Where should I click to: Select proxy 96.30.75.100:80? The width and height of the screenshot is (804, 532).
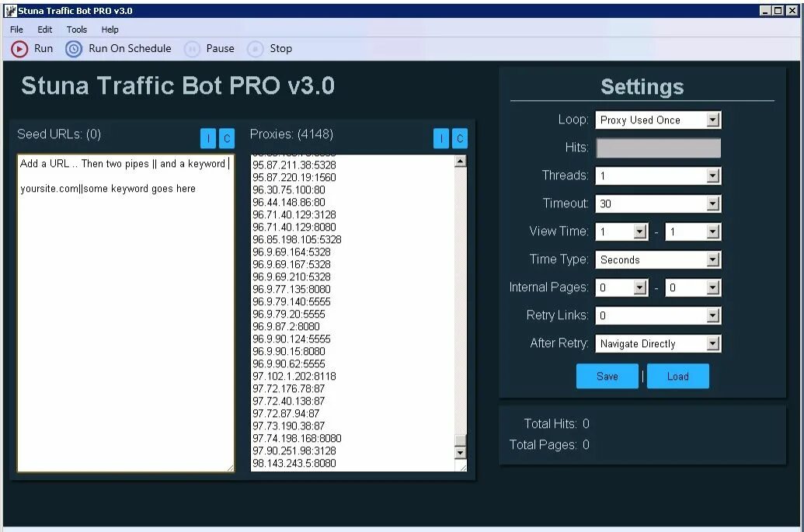tap(289, 190)
